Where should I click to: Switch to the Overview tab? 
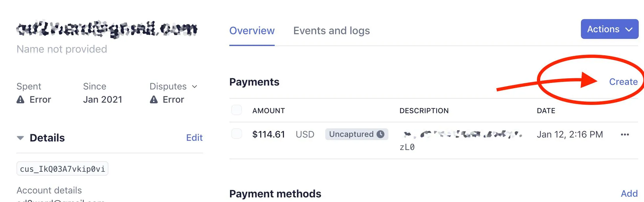click(x=252, y=31)
